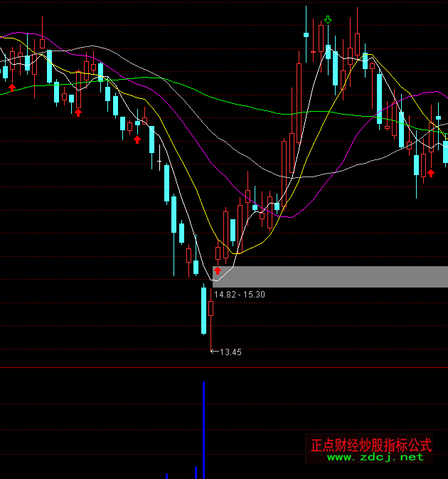Select the short blue volume bar left of tallest
448x479 pixels.
click(x=196, y=473)
